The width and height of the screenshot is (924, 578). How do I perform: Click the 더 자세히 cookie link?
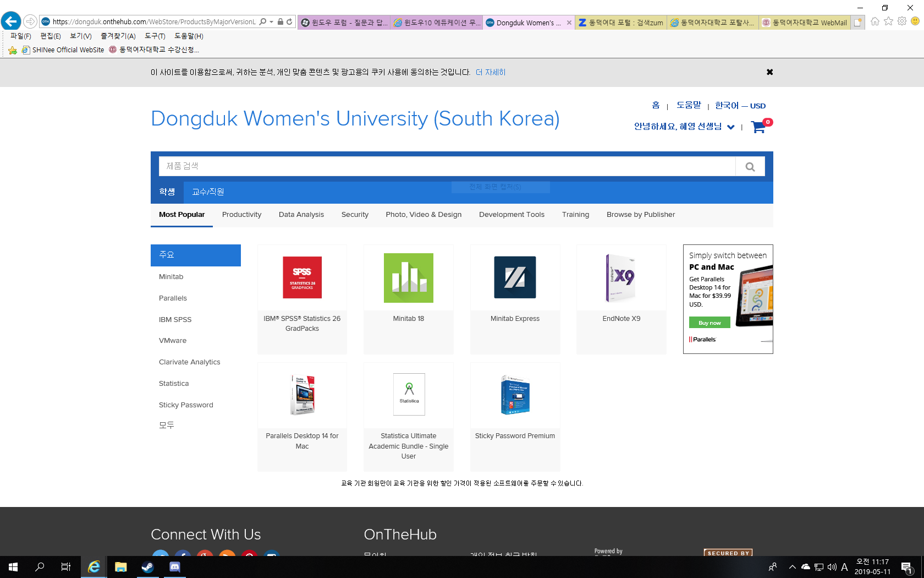[491, 72]
